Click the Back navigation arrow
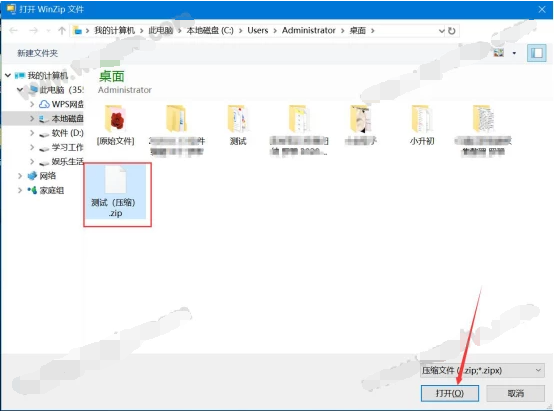 13,31
